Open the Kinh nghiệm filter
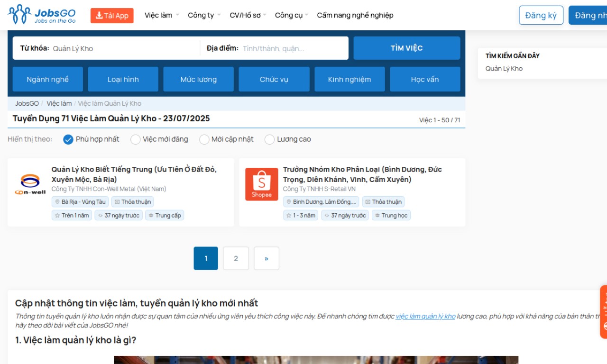Screen dimensions: 607x364 349,79
